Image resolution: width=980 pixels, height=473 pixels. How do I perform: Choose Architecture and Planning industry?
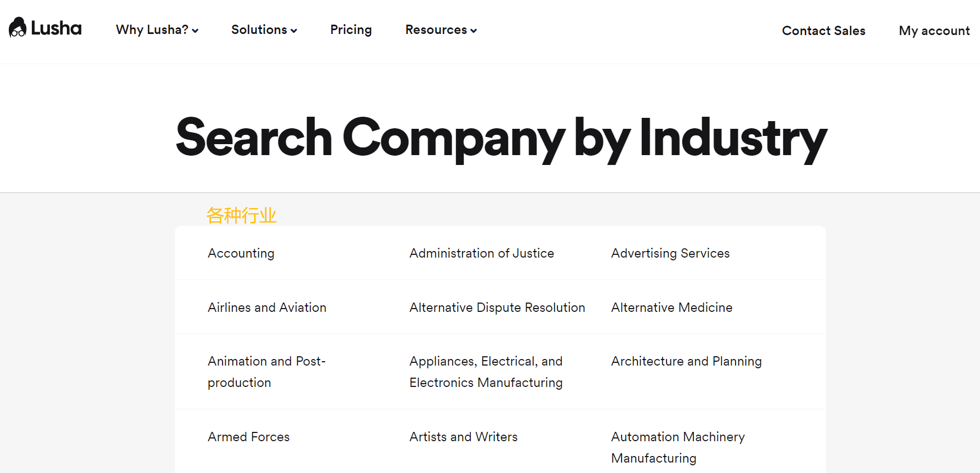[x=686, y=361]
